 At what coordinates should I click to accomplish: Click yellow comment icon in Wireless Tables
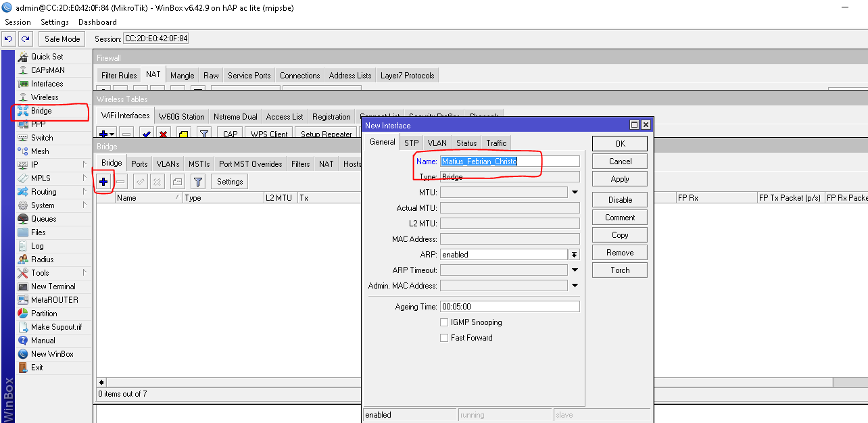click(x=184, y=134)
